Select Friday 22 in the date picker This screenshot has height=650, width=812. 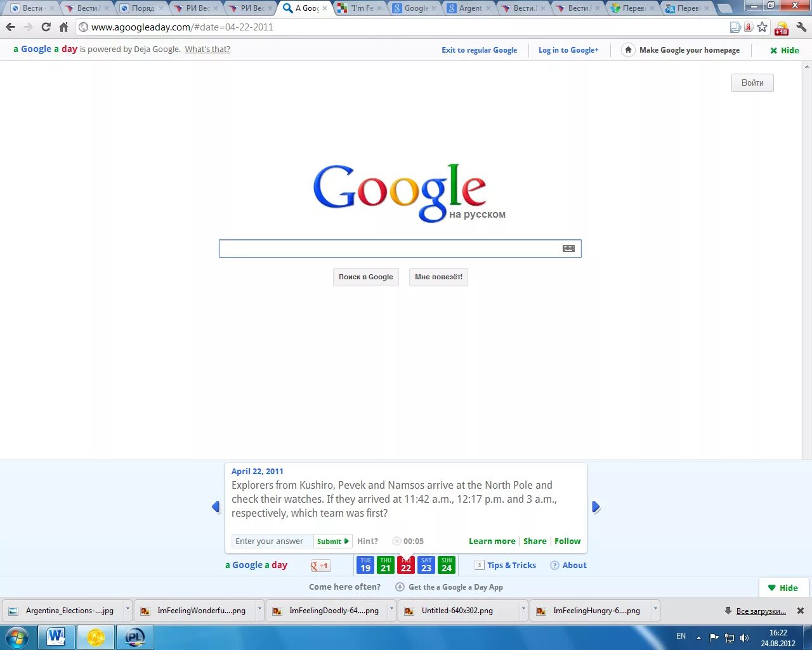point(406,565)
